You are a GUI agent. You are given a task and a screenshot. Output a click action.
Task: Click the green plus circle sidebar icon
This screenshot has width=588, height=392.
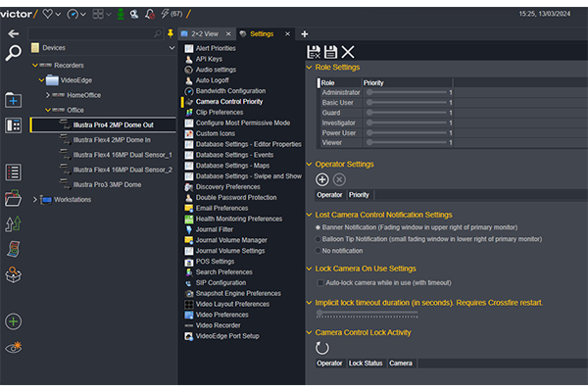click(x=13, y=321)
